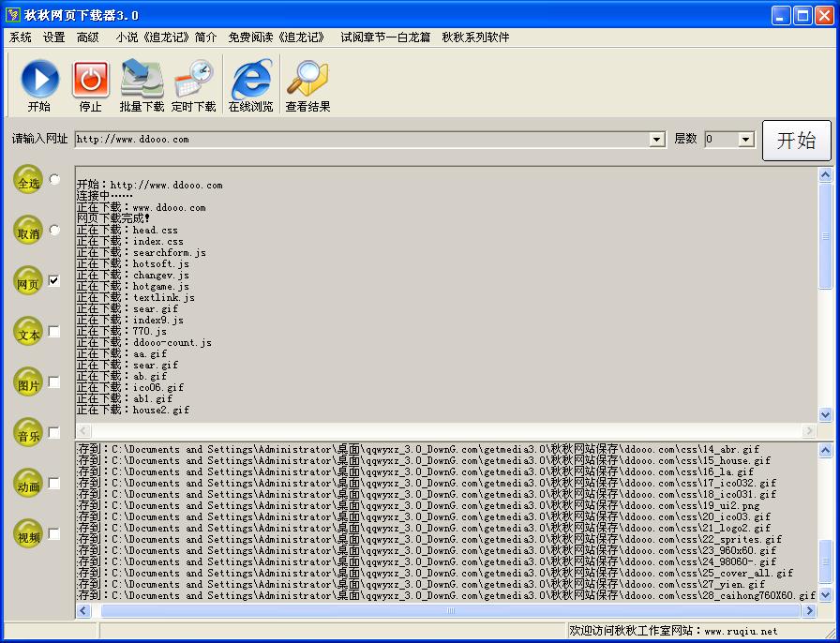The width and height of the screenshot is (840, 643).
Task: Click the 层数 depth value field
Action: click(x=721, y=140)
